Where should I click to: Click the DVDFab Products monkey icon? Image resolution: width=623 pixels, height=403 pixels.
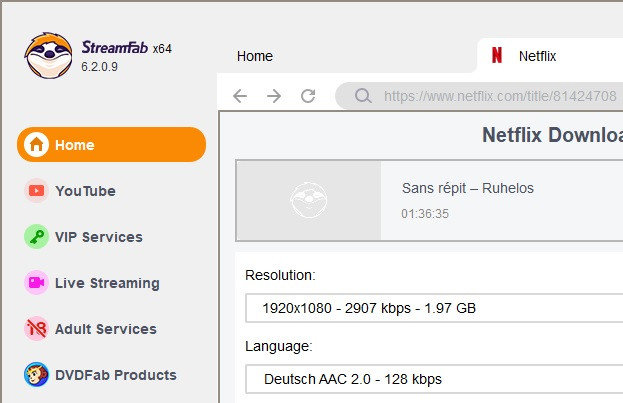[37, 375]
